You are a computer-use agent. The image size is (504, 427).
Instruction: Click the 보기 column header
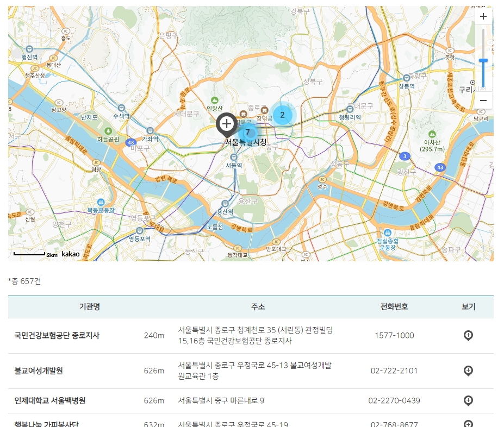468,307
